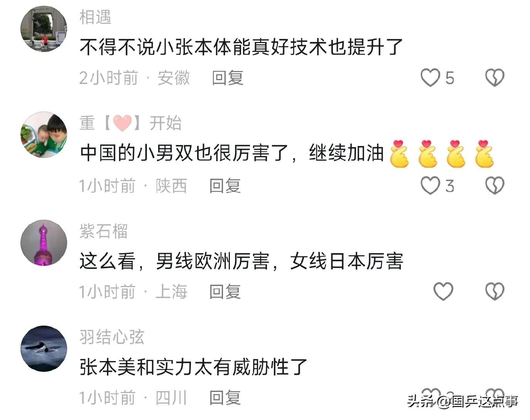This screenshot has height=420, width=530.
Task: Tap the broken heart on 紫石榴's comment
Action: click(495, 291)
